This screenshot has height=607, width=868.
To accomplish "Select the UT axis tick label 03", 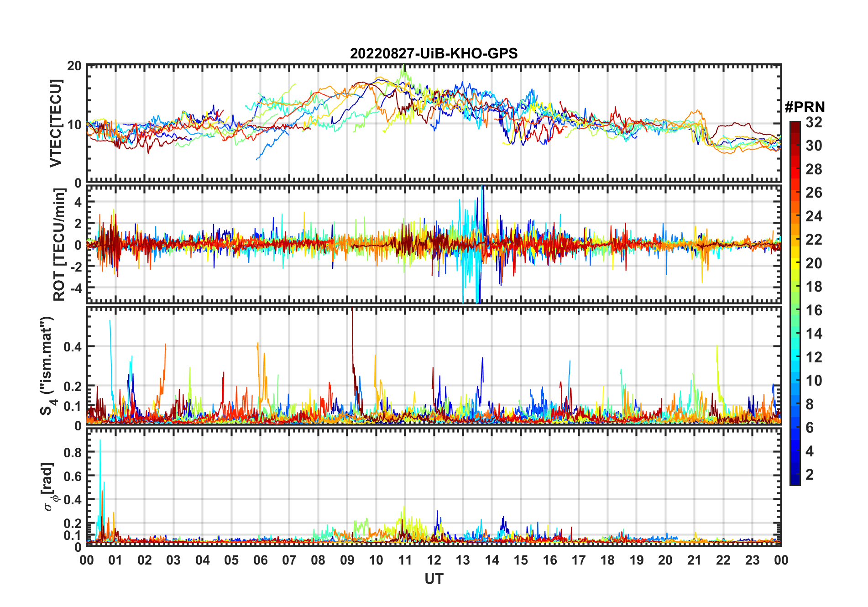I will [x=173, y=560].
